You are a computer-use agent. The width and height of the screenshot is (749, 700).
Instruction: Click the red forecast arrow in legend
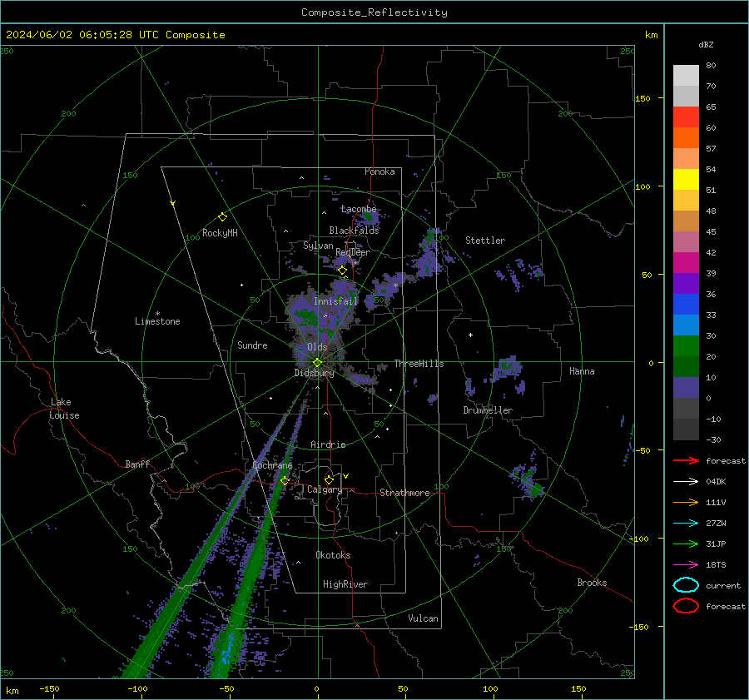pyautogui.click(x=686, y=460)
